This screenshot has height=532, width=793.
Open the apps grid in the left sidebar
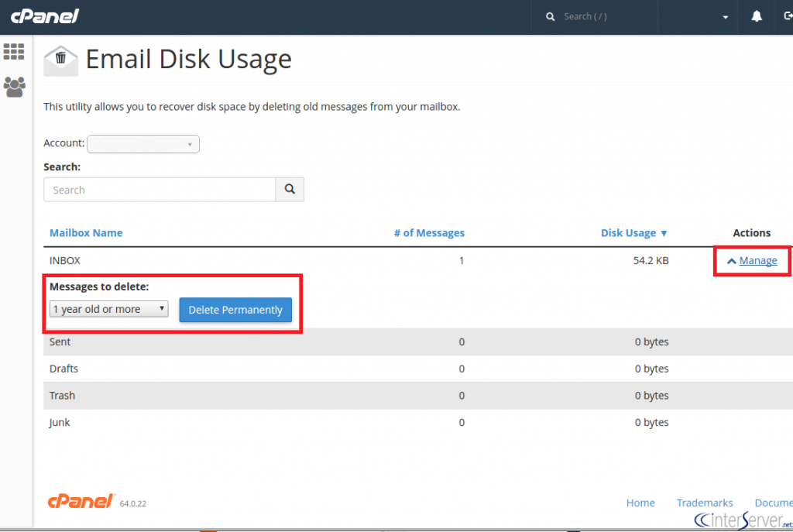[x=14, y=51]
